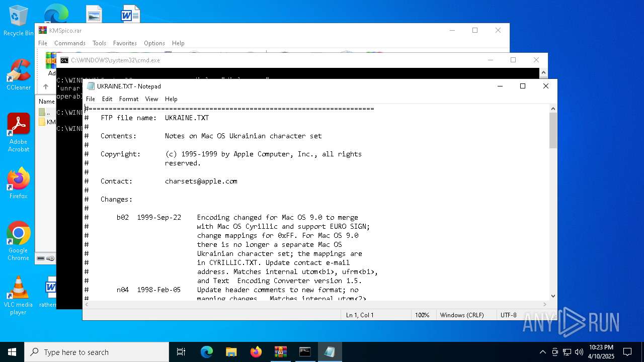This screenshot has height=362, width=644.
Task: Open Microsoft Edge from taskbar
Action: pos(207,352)
